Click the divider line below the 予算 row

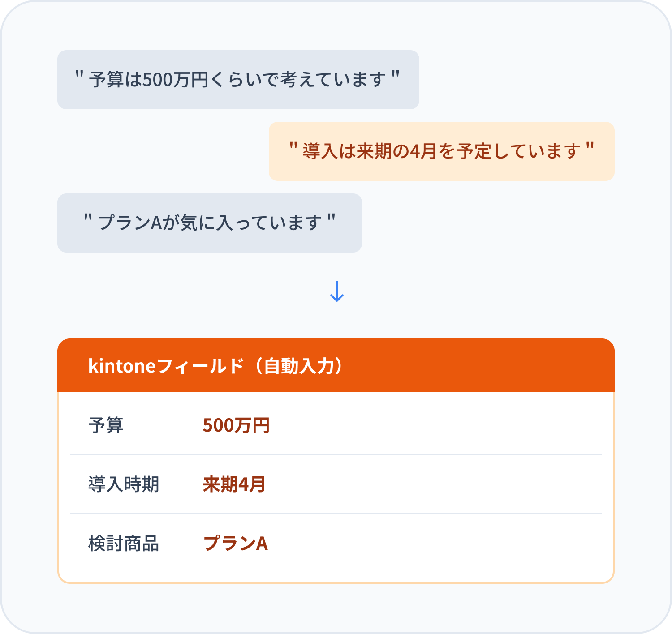(336, 454)
